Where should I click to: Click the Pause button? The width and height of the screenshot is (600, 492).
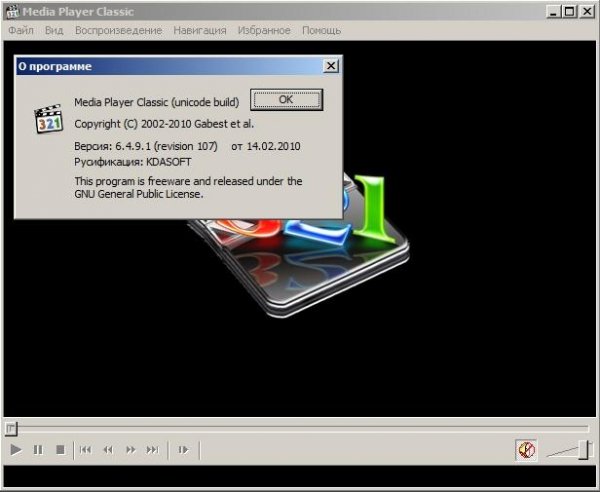coord(38,450)
